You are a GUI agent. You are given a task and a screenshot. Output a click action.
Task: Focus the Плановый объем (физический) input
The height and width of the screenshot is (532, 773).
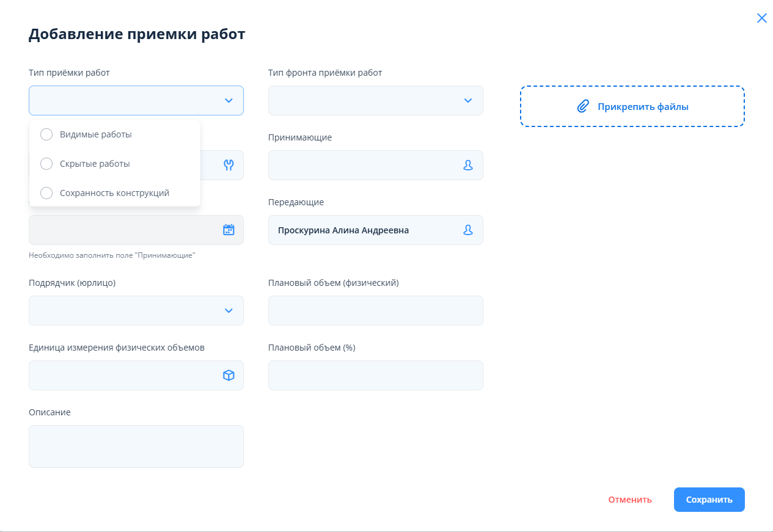pyautogui.click(x=375, y=310)
